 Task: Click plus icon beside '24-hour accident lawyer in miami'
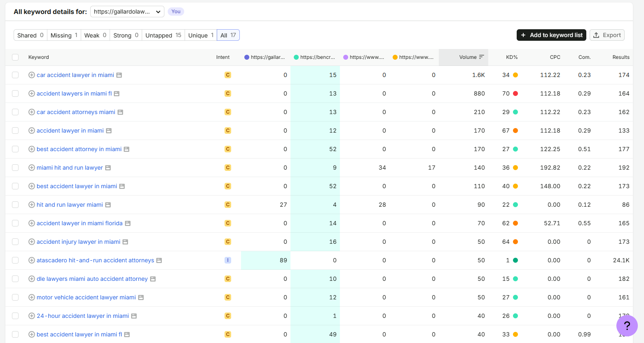(31, 316)
